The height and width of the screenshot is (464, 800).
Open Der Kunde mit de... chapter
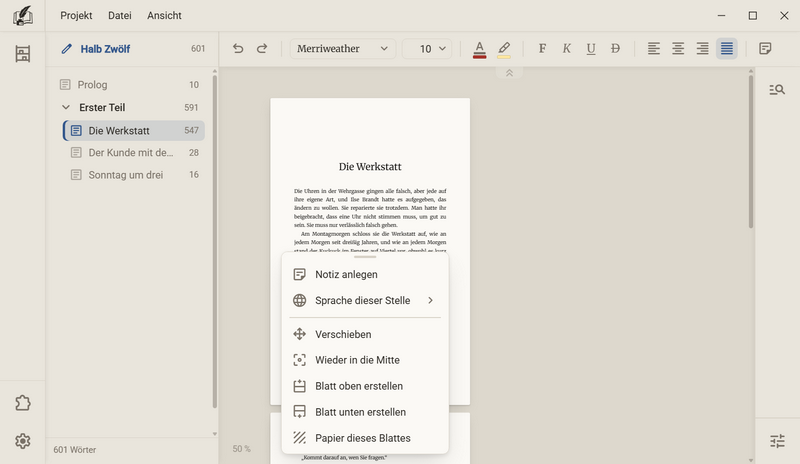tap(134, 153)
